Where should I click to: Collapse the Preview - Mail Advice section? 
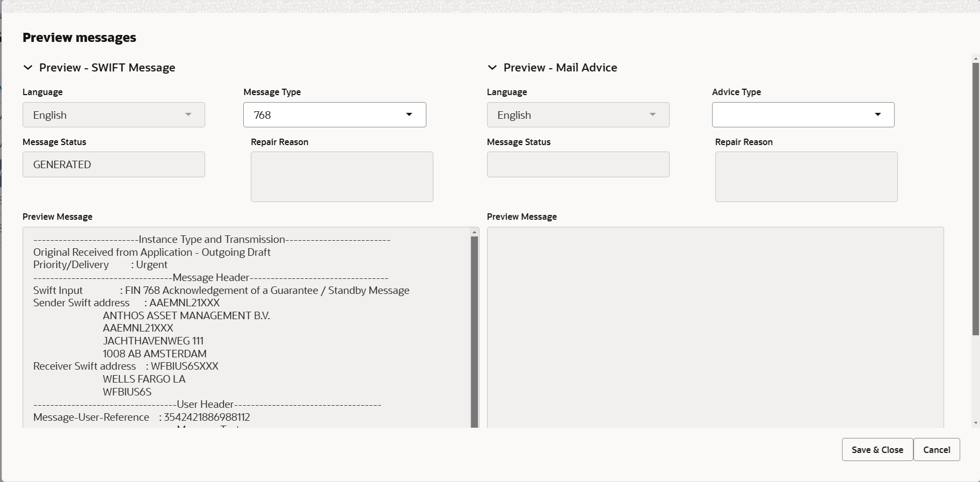pos(492,68)
